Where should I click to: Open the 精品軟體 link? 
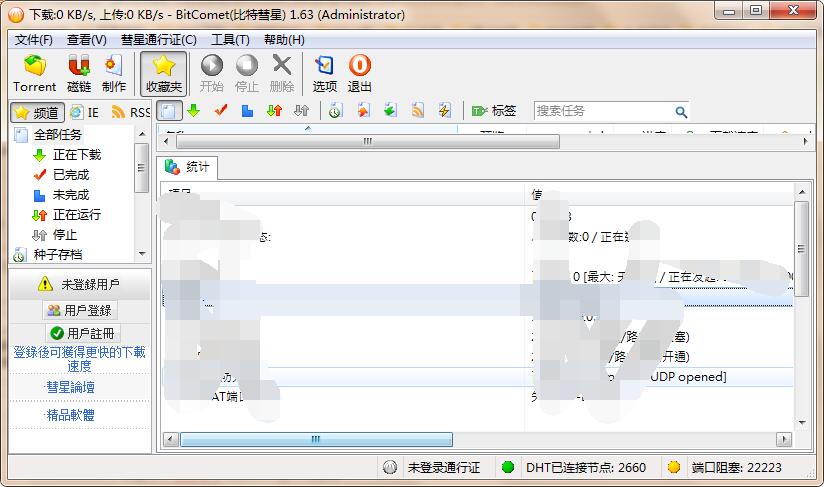[x=70, y=416]
